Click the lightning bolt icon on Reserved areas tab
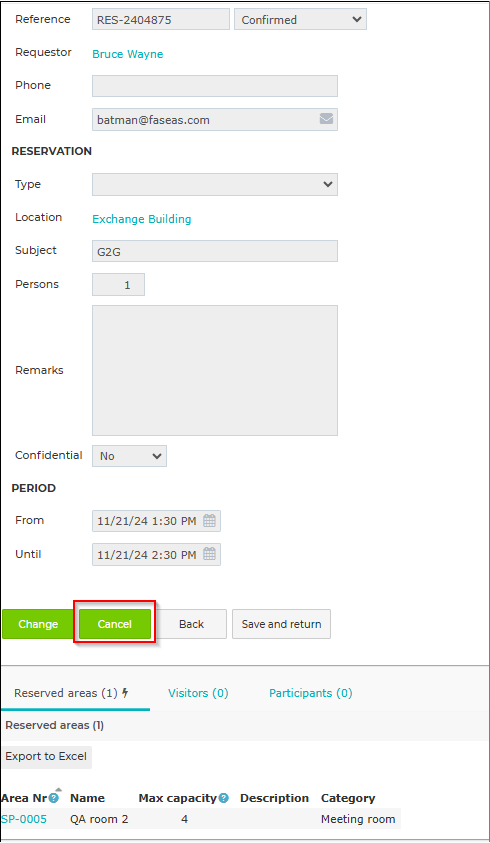 (125, 693)
